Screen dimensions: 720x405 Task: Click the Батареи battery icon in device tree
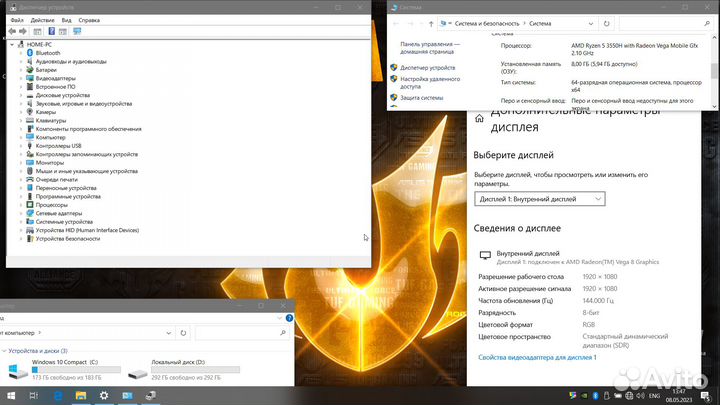point(30,70)
